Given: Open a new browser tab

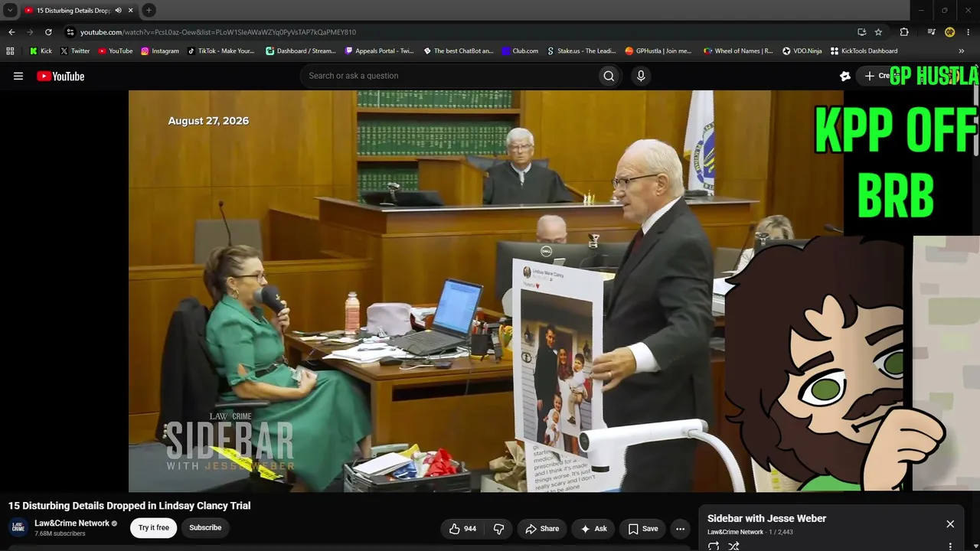Looking at the screenshot, I should (149, 11).
